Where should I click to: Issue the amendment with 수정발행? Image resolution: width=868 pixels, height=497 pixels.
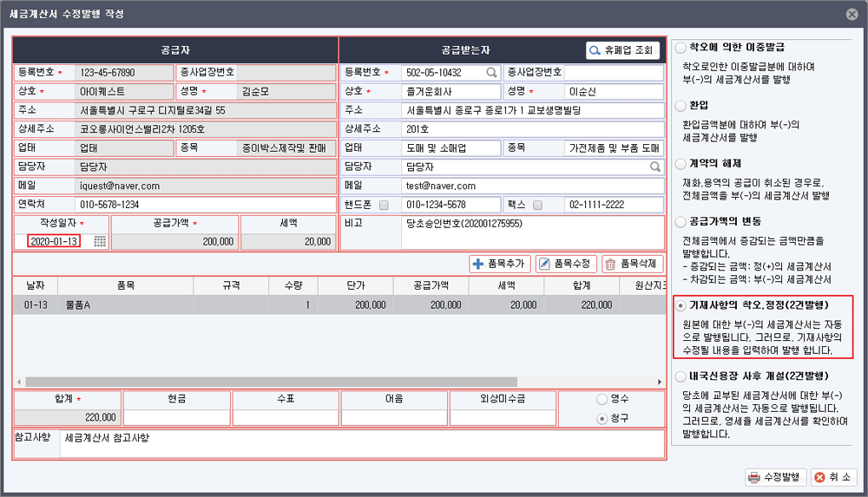(775, 477)
